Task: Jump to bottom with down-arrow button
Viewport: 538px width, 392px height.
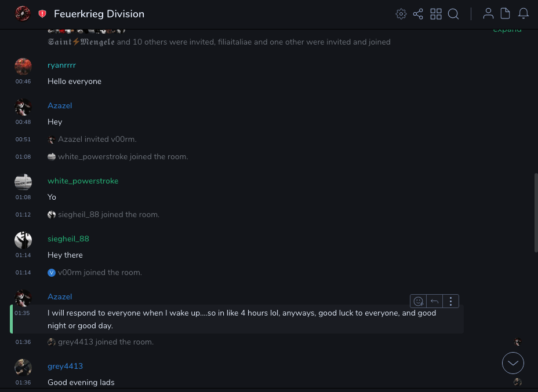Action: click(513, 363)
